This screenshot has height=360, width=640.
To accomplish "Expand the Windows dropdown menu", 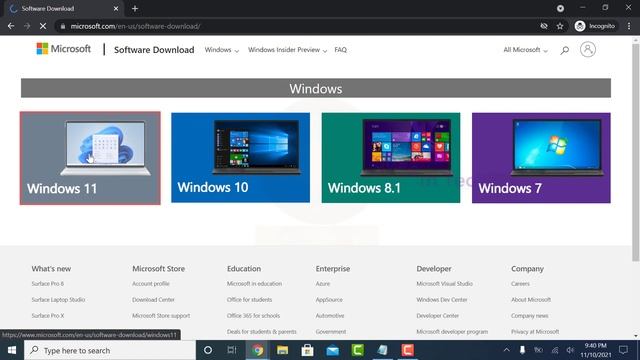I will tap(222, 50).
